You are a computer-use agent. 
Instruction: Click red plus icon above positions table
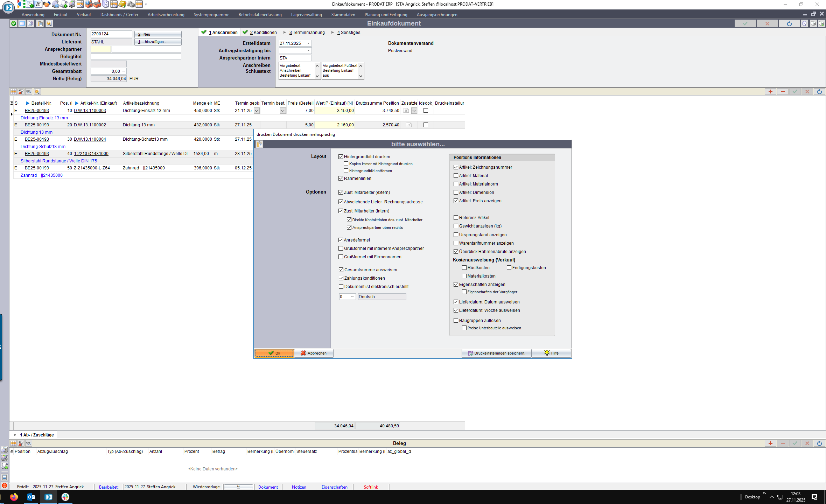coord(770,92)
